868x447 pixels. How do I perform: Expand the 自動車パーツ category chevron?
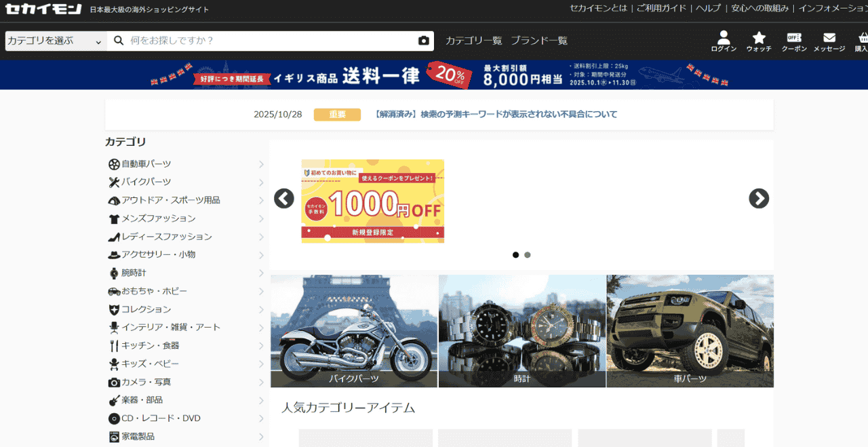pos(261,164)
